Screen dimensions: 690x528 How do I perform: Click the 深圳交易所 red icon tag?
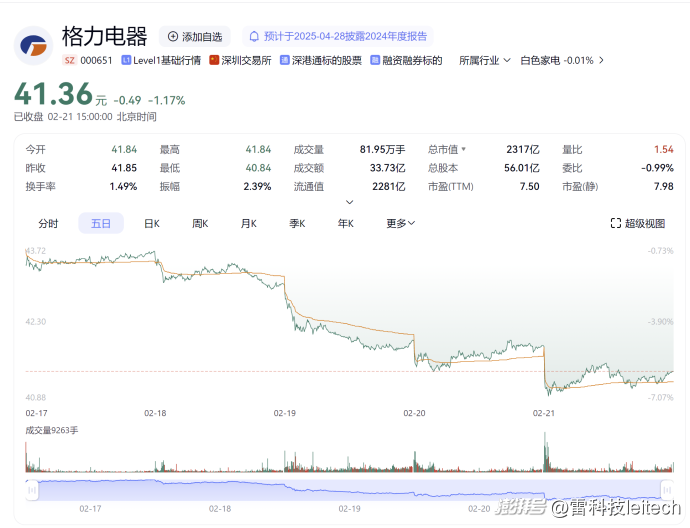[x=214, y=60]
